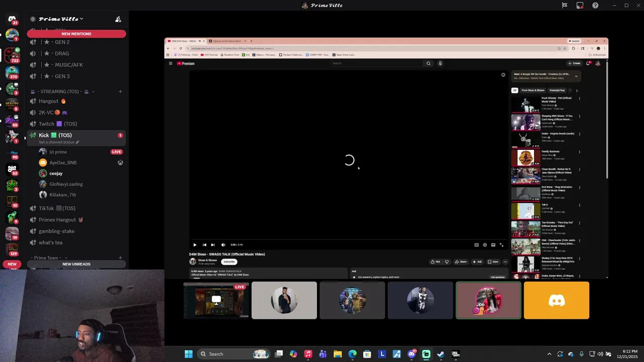Join the Twitch (TOS) voice channel
Image resolution: width=644 pixels, height=362 pixels.
click(x=76, y=124)
